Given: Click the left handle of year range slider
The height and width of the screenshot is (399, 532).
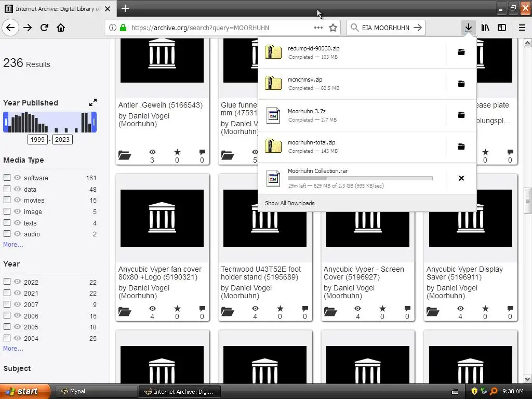Looking at the screenshot, I should click(5, 122).
